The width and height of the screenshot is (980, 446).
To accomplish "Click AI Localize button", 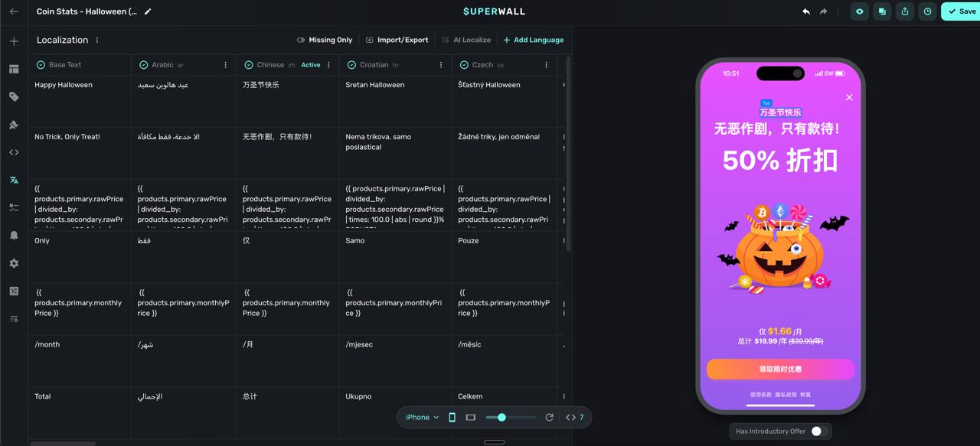I will [465, 40].
